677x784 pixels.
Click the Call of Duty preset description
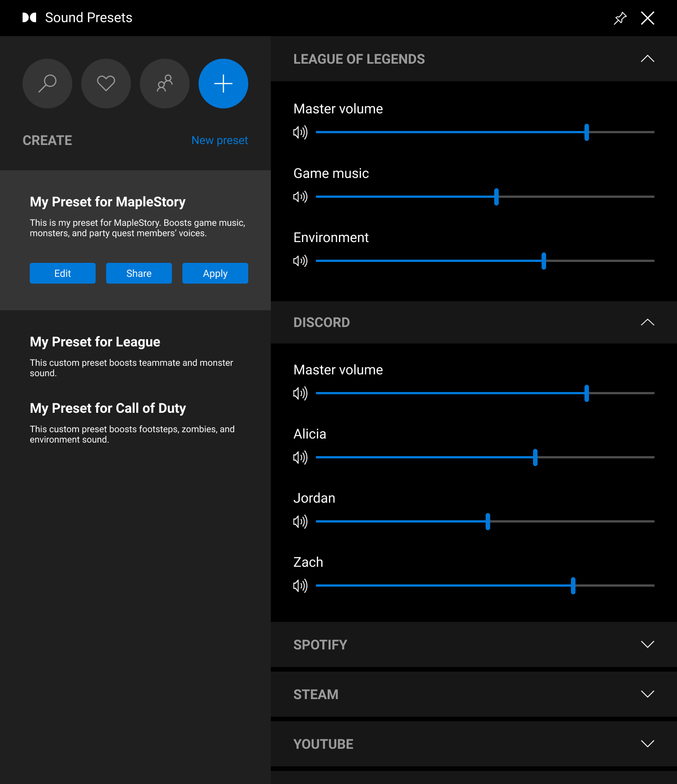(132, 434)
